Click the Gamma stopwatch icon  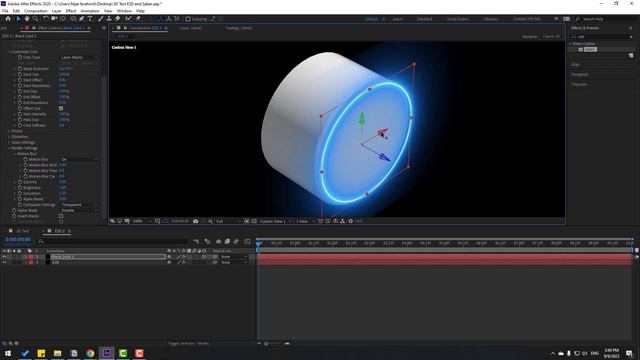point(20,182)
